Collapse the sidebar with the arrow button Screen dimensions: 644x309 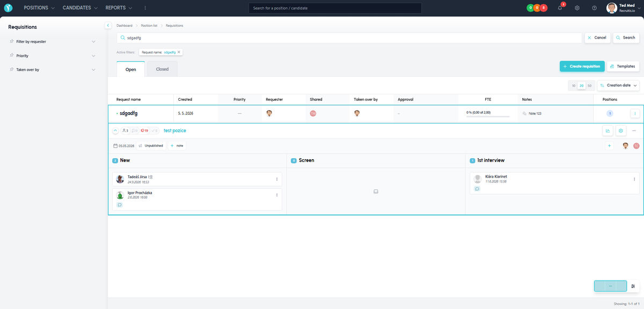point(108,25)
